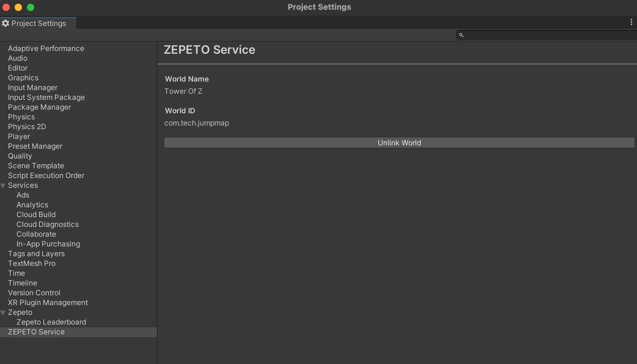Select In-App Purchasing service
Screen dimensions: 637x364
(48, 244)
